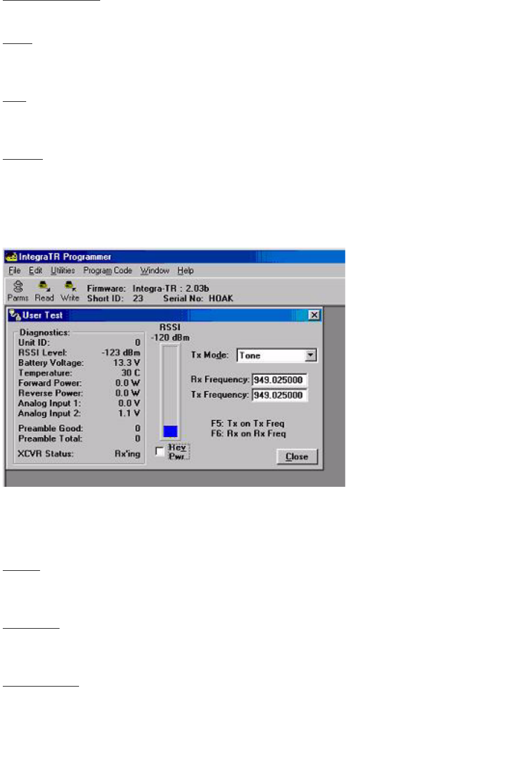Click the F5: Tx on Tx Freq text
Image resolution: width=532 pixels, height=775 pixels.
(248, 423)
